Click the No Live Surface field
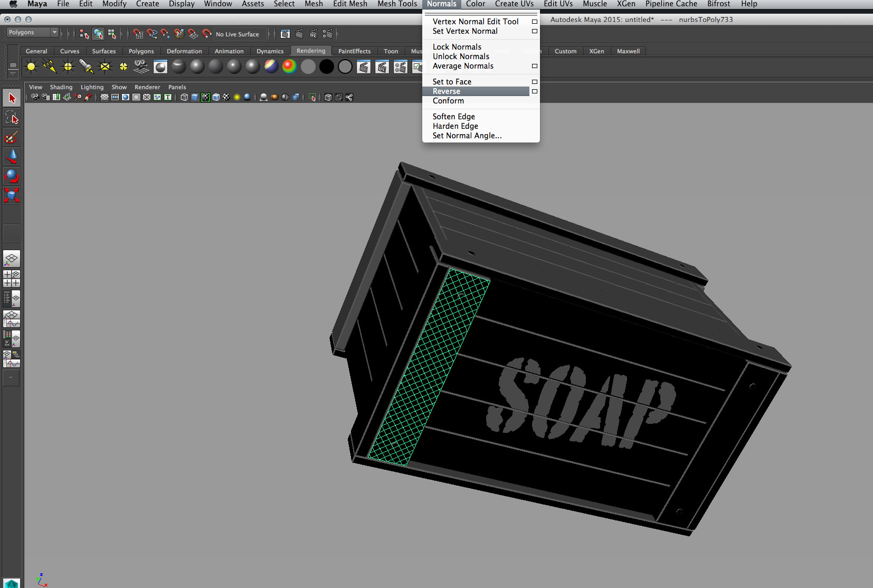This screenshot has height=588, width=873. 238,34
